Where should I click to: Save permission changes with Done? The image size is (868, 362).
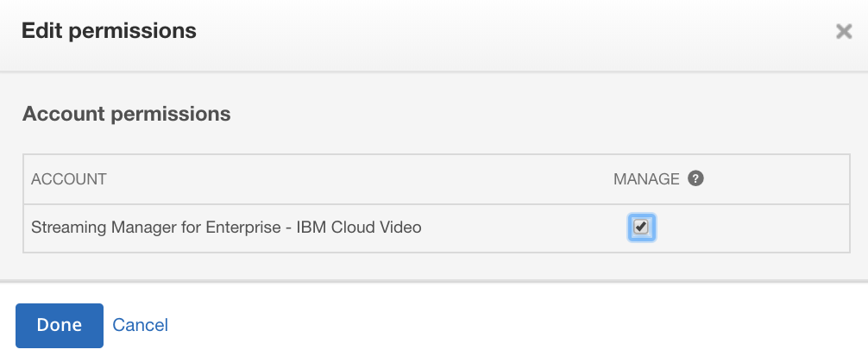pyautogui.click(x=60, y=326)
